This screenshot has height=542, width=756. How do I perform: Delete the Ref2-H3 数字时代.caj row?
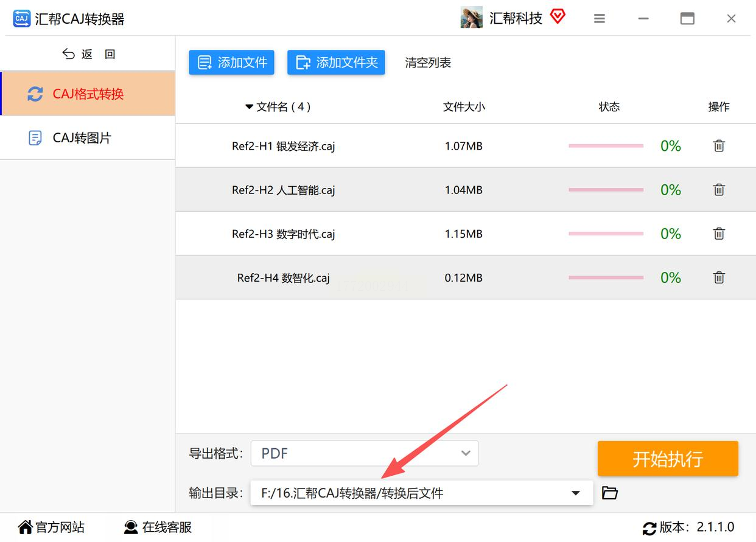tap(719, 234)
